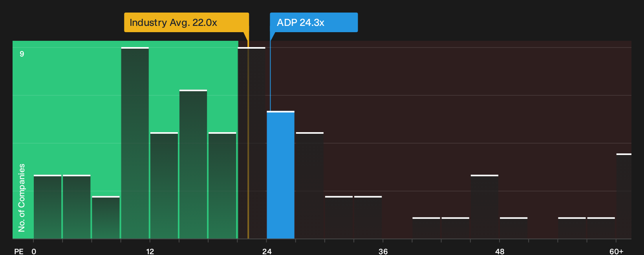Image resolution: width=644 pixels, height=255 pixels.
Task: Click the No. of Companies axis title
Action: pos(22,198)
